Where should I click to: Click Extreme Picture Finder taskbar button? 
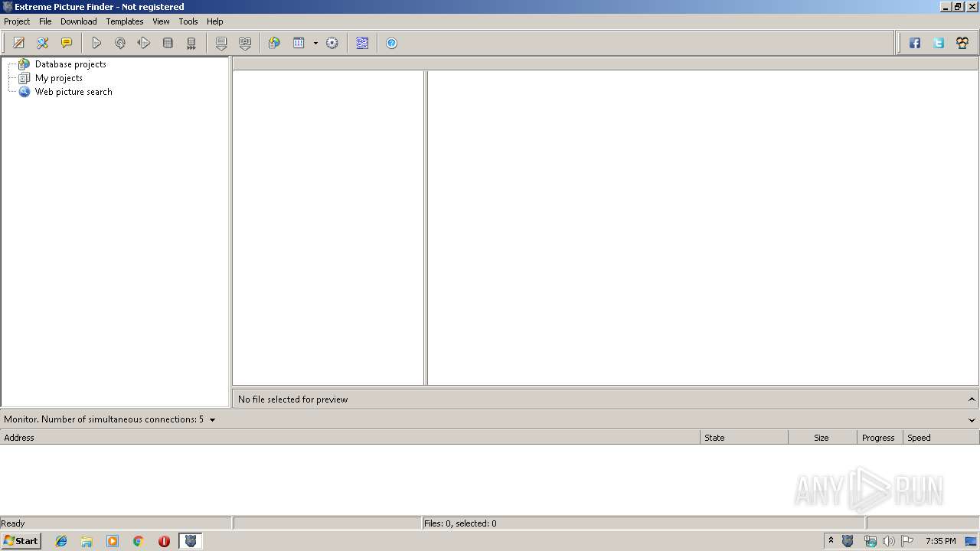[191, 541]
